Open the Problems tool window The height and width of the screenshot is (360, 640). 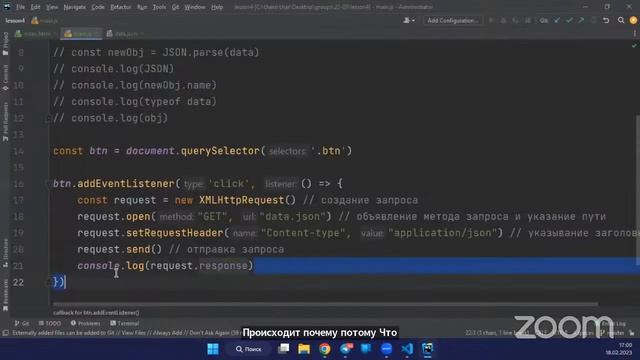point(85,323)
